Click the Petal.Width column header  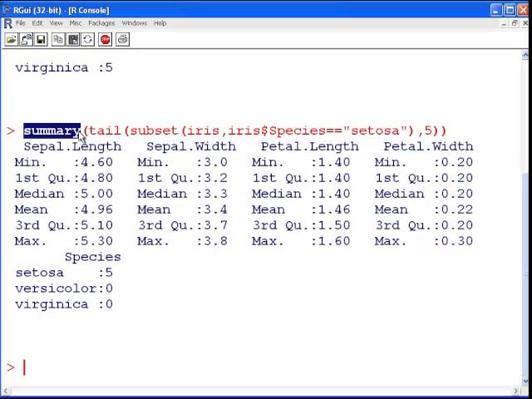click(429, 146)
